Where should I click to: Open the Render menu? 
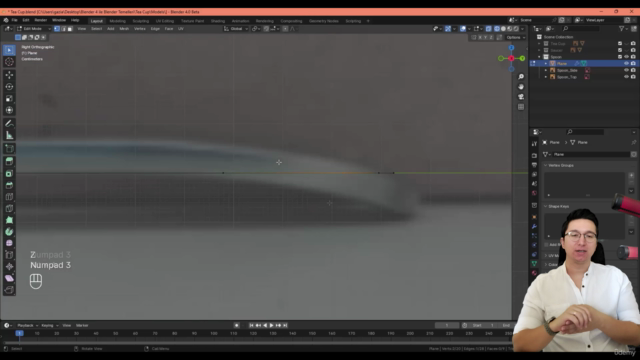(x=40, y=20)
